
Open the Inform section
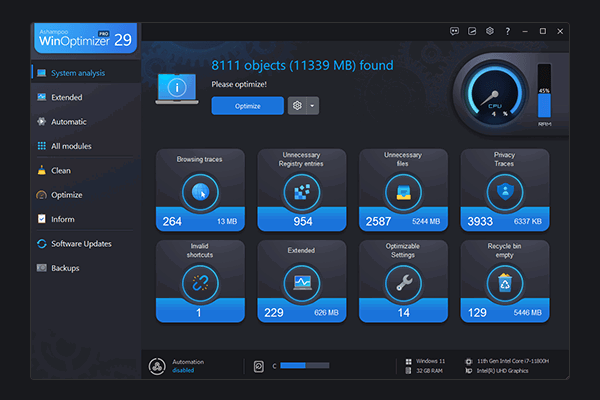tap(86, 219)
